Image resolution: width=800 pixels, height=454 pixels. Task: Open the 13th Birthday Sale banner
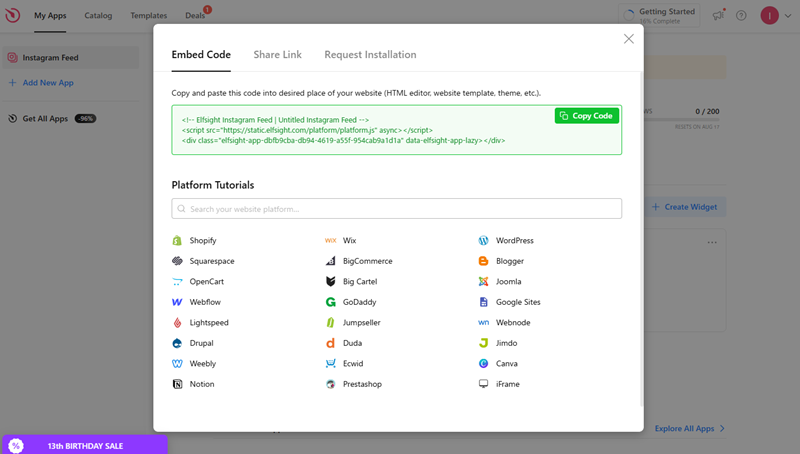click(85, 445)
